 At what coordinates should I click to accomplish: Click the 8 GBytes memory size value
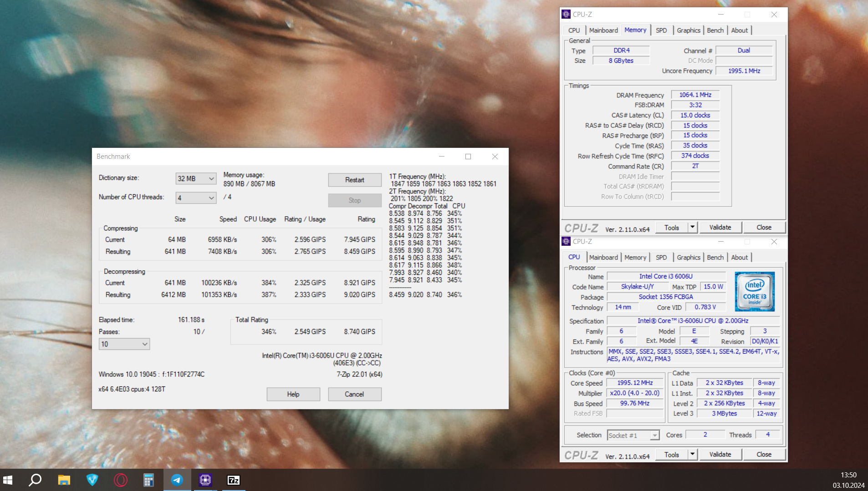coord(621,61)
